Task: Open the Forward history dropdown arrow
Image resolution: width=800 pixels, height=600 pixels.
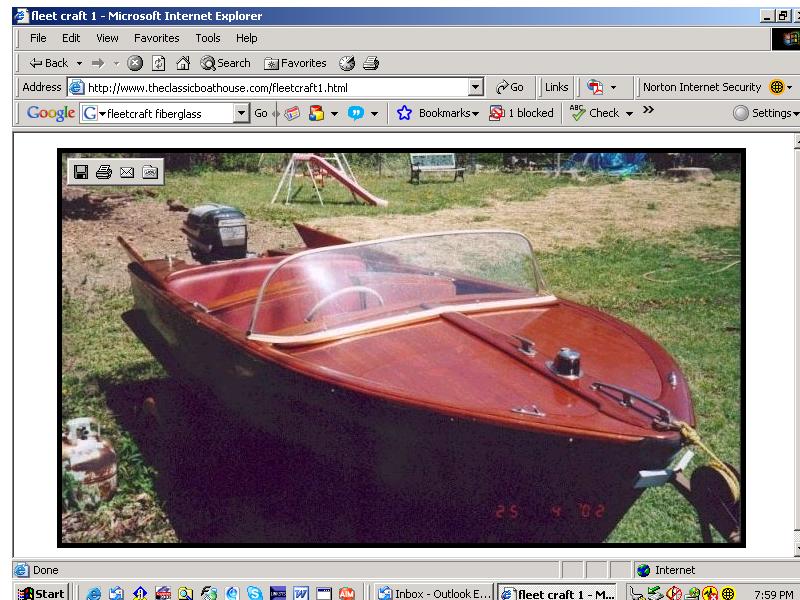Action: tap(116, 63)
